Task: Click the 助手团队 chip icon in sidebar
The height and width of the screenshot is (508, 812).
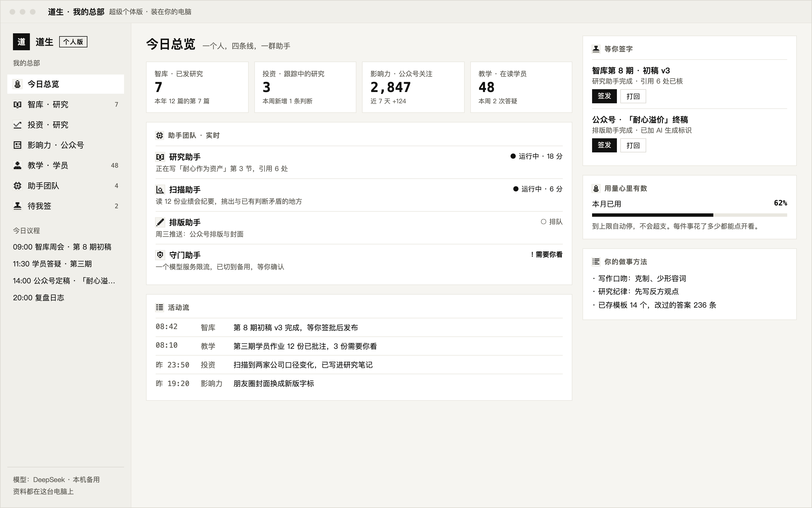Action: [x=17, y=186]
